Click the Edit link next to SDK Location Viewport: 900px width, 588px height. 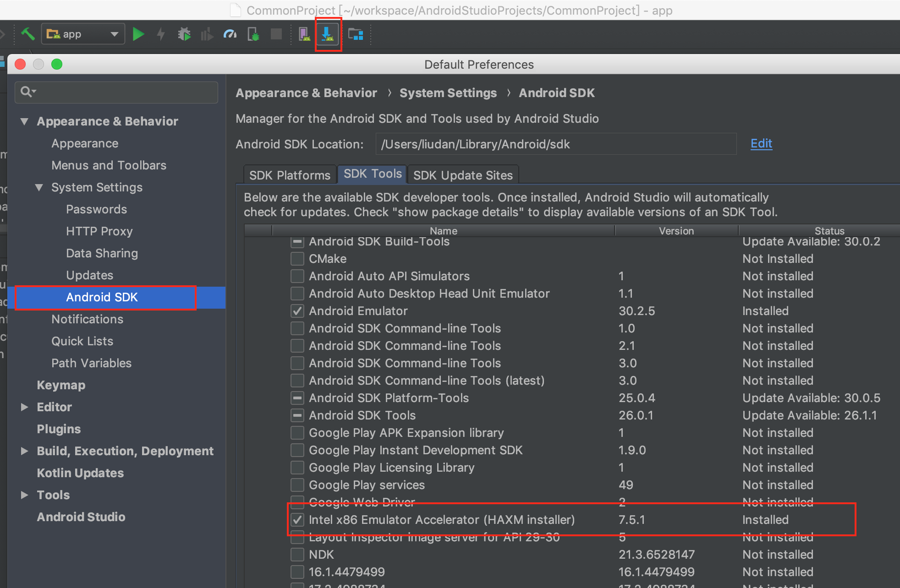[761, 143]
